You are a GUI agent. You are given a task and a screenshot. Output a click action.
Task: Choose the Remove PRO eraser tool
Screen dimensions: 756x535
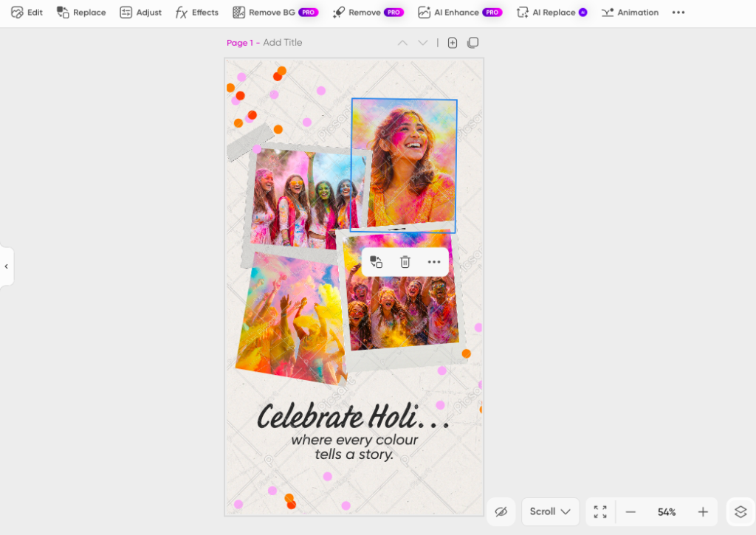[368, 13]
